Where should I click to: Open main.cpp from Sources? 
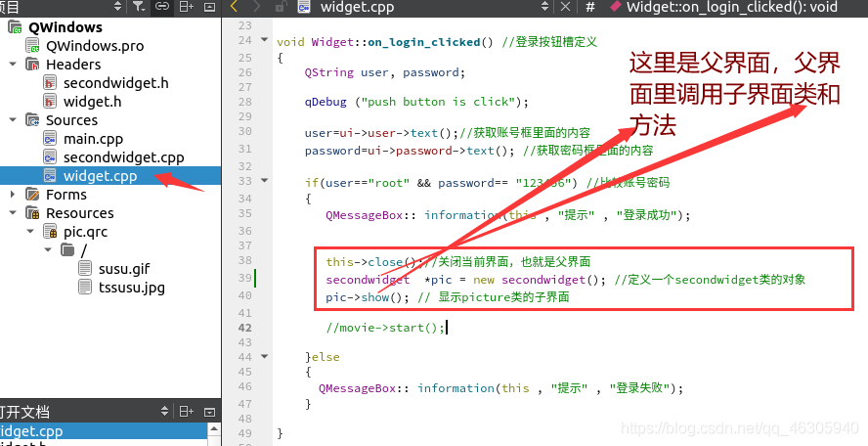(x=93, y=139)
